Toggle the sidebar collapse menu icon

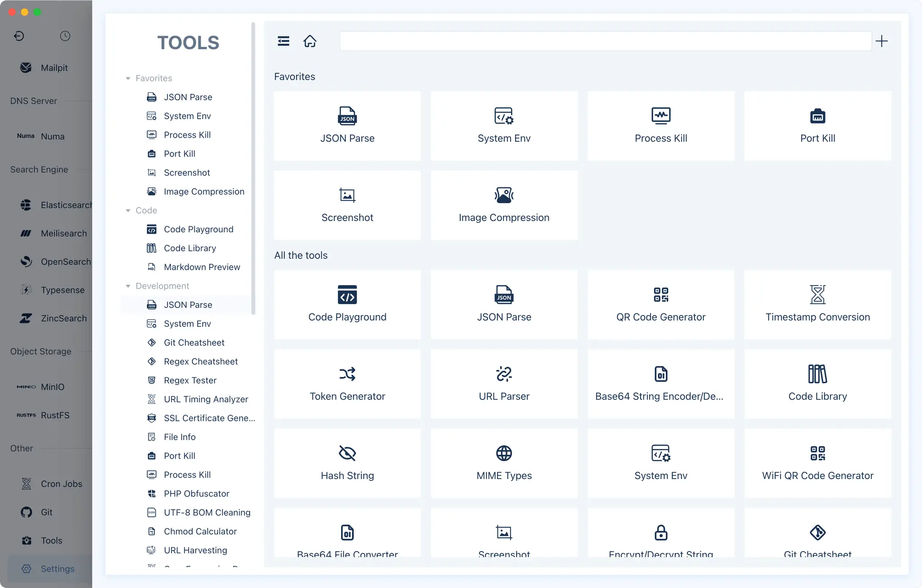[283, 41]
